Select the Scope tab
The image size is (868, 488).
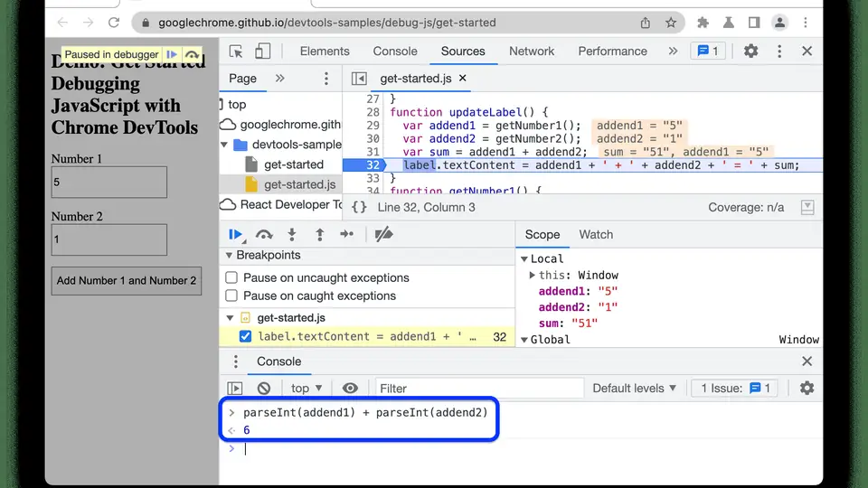[x=542, y=235]
